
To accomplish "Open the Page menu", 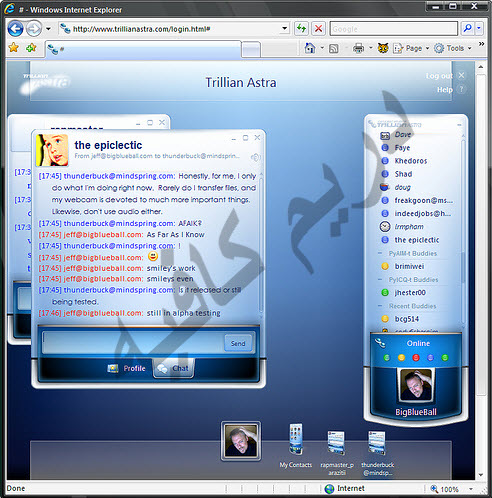I will coord(411,49).
